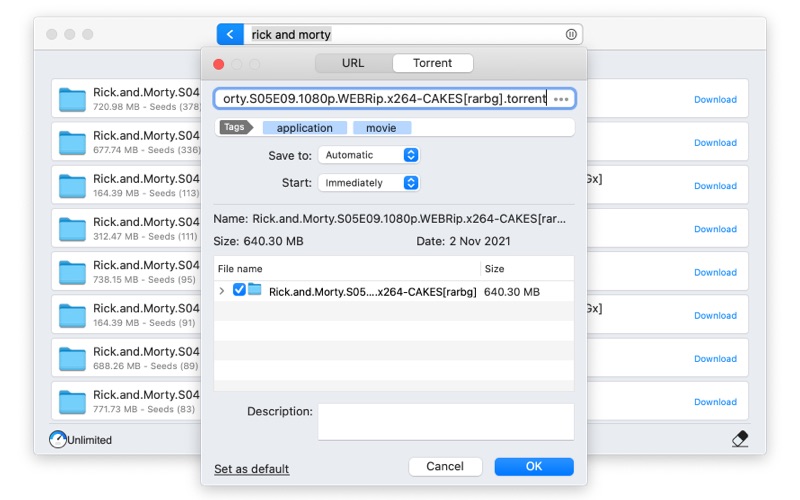Pause search with the circular pause icon
Viewport: 800px width, 500px height.
[571, 34]
